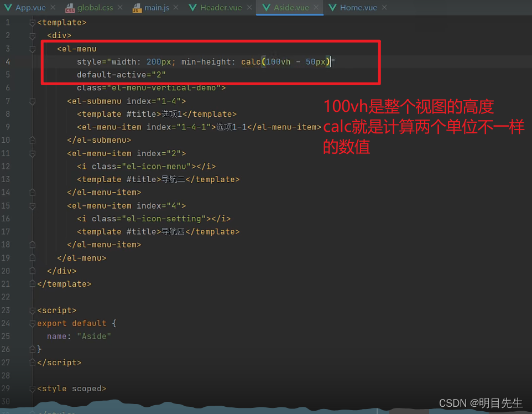Close the global.css tab

point(120,7)
